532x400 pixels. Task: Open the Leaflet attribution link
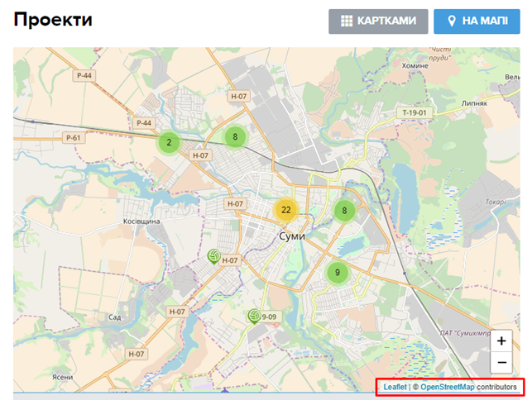click(395, 387)
